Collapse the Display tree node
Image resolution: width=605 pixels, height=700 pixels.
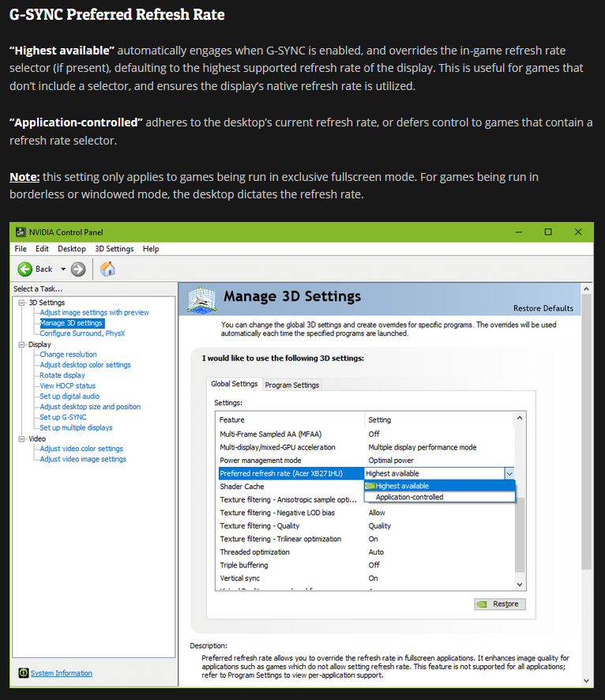click(x=21, y=344)
